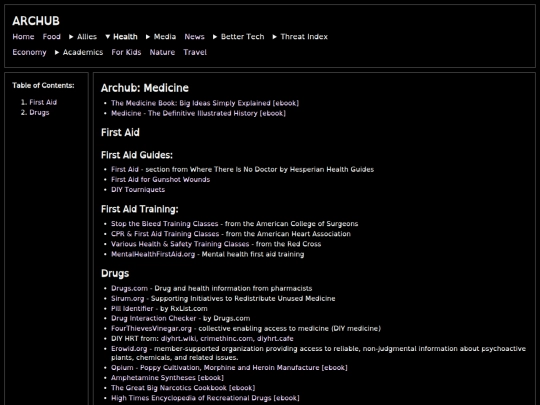Expand the Academics menu triangle
The image size is (540, 405).
pos(57,52)
